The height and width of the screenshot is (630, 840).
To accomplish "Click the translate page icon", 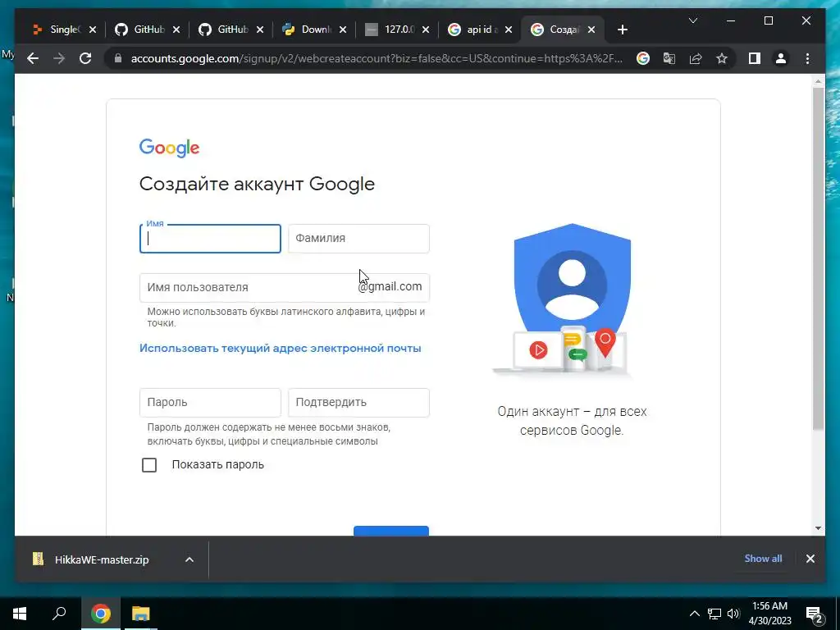I will click(x=669, y=58).
